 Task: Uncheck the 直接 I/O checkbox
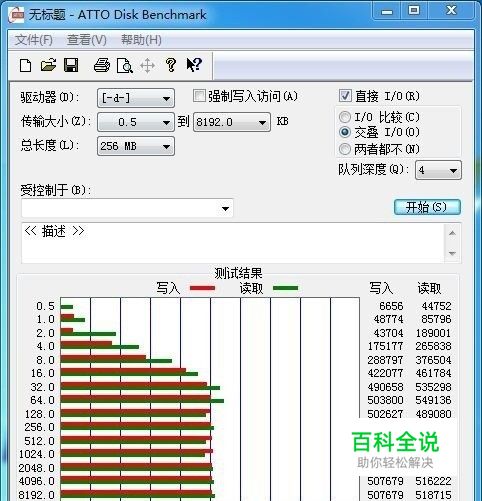click(345, 96)
